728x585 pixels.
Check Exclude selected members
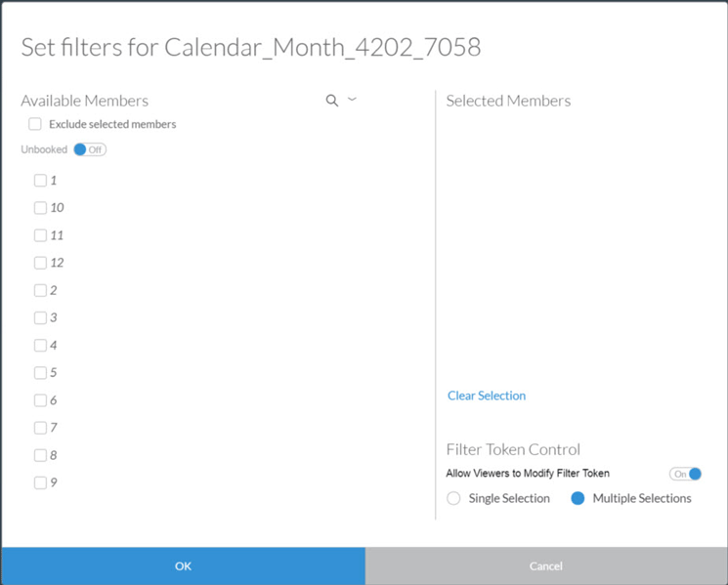pyautogui.click(x=35, y=124)
